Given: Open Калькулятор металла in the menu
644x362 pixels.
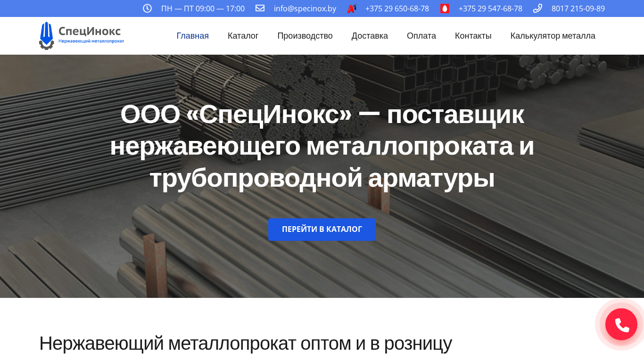Looking at the screenshot, I should [553, 36].
